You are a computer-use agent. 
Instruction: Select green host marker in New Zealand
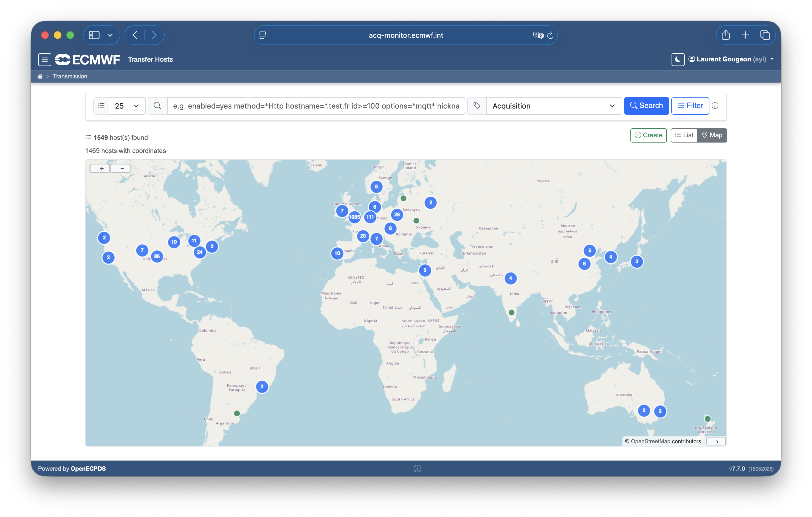707,419
